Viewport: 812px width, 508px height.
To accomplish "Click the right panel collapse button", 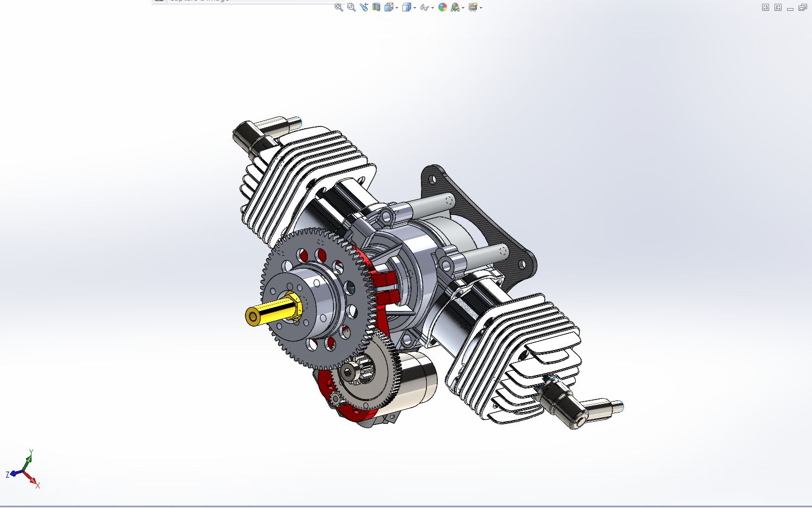I will (x=778, y=8).
